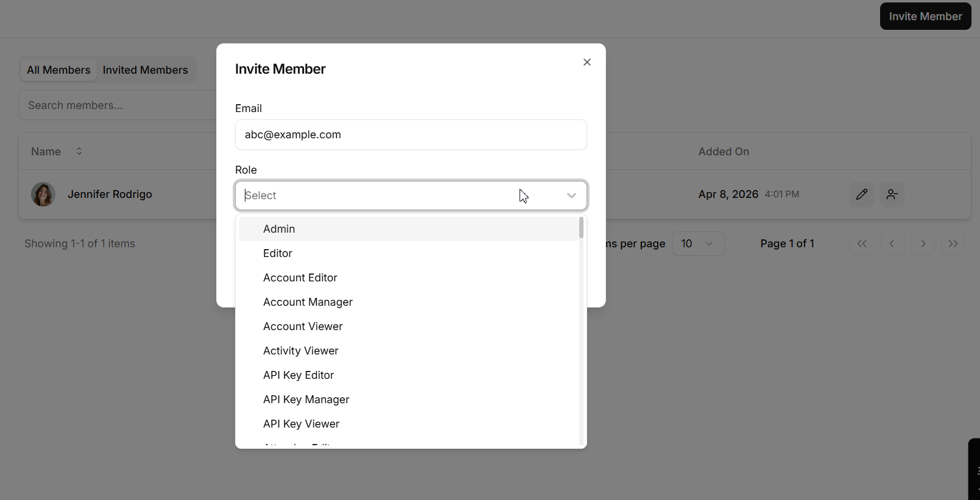The width and height of the screenshot is (980, 500).
Task: Click Jennifer Rodrigo's avatar picture
Action: point(43,194)
